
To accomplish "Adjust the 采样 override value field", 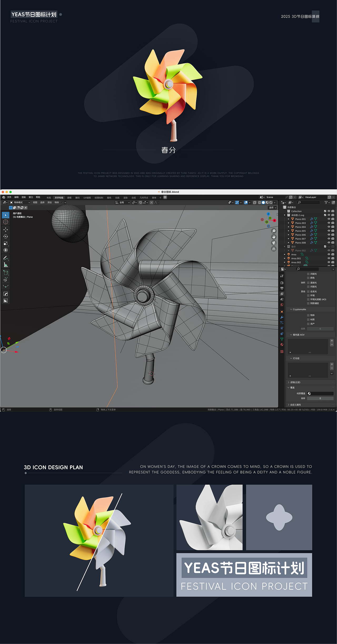I will 320,398.
